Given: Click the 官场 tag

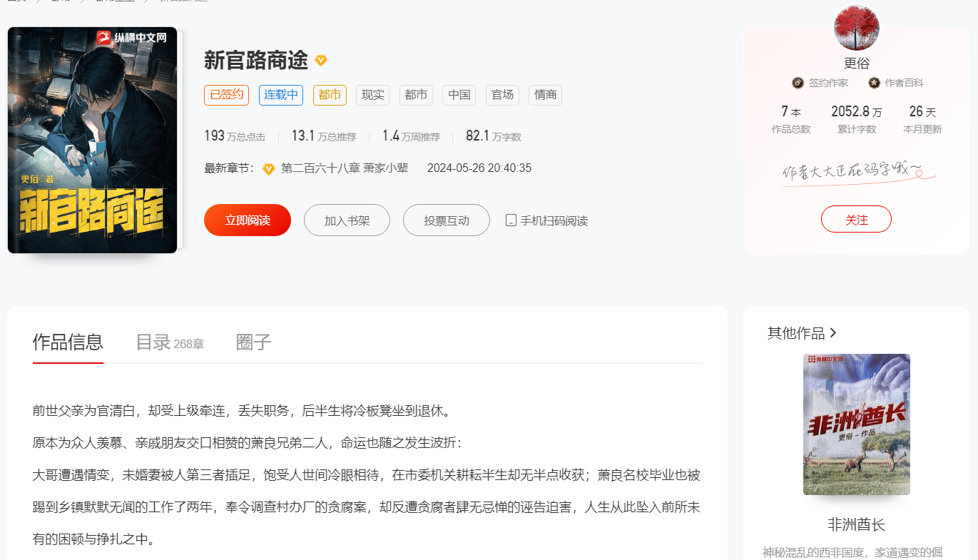Looking at the screenshot, I should pyautogui.click(x=502, y=95).
